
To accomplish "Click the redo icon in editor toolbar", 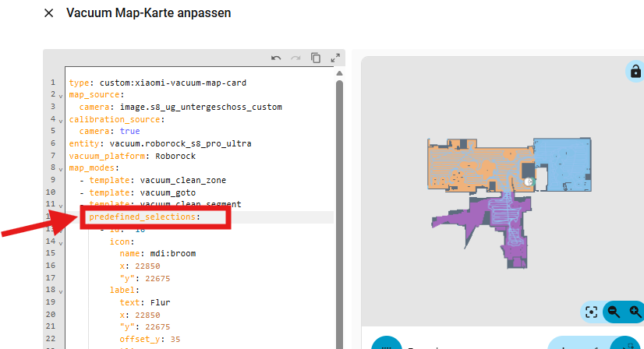I will tap(295, 58).
